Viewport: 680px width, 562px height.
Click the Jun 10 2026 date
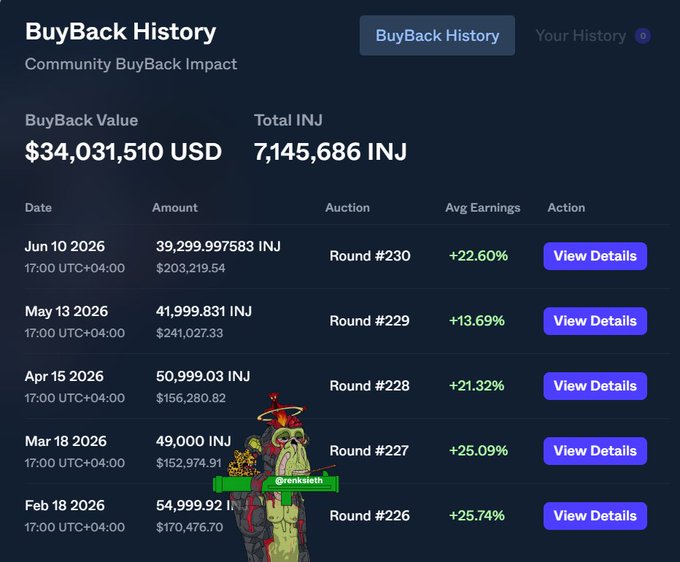[x=65, y=246]
